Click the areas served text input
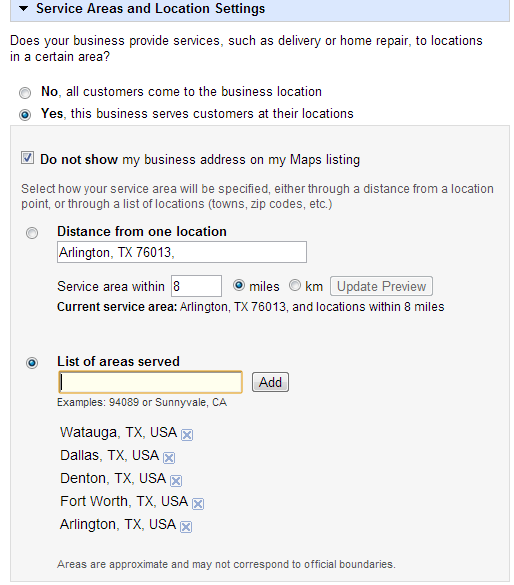This screenshot has height=585, width=514. click(151, 382)
